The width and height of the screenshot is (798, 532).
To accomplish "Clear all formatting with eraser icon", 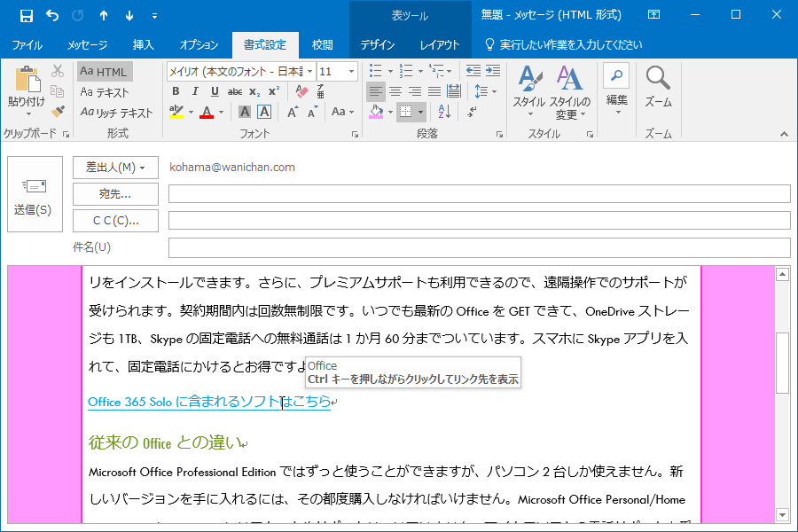I will click(x=301, y=91).
